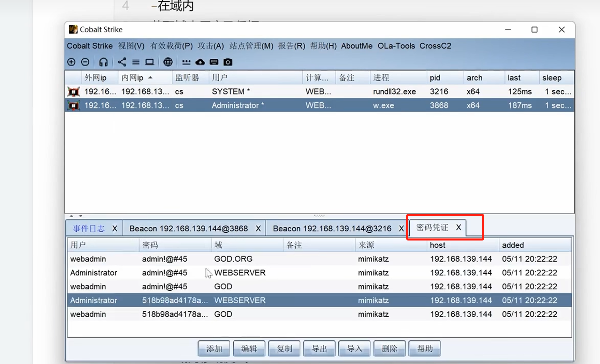The image size is (600, 364).
Task: Open credentials via password dots icon
Action: 186,62
